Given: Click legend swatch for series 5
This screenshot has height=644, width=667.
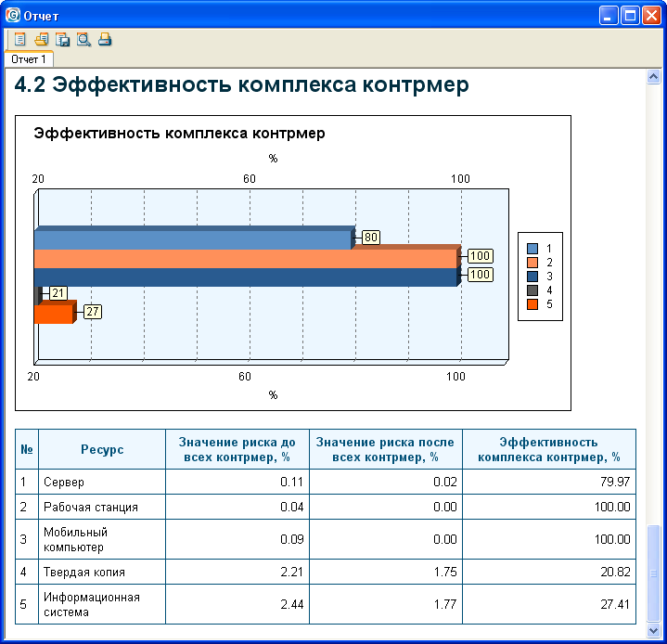Looking at the screenshot, I should (532, 304).
